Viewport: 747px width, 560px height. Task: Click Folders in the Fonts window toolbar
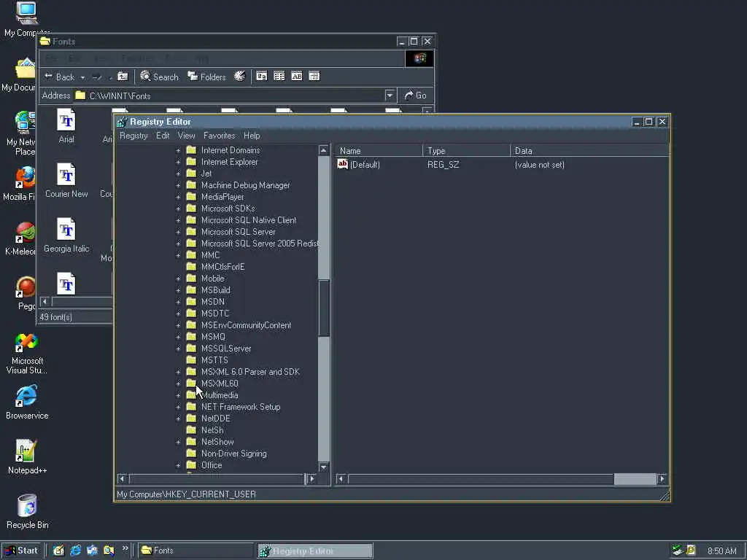(206, 77)
